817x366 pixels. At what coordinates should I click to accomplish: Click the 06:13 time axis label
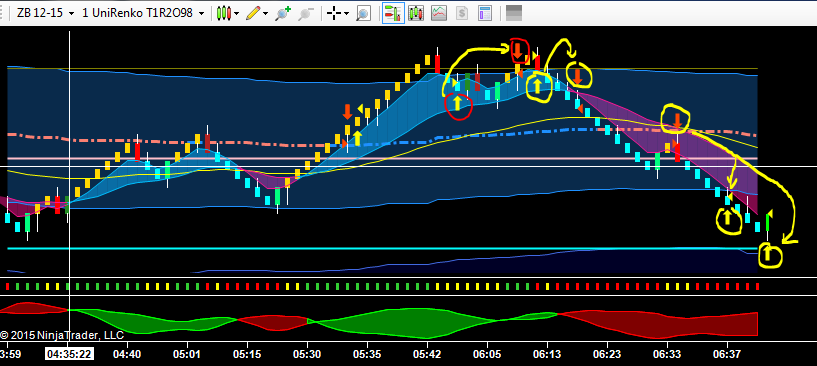click(548, 355)
